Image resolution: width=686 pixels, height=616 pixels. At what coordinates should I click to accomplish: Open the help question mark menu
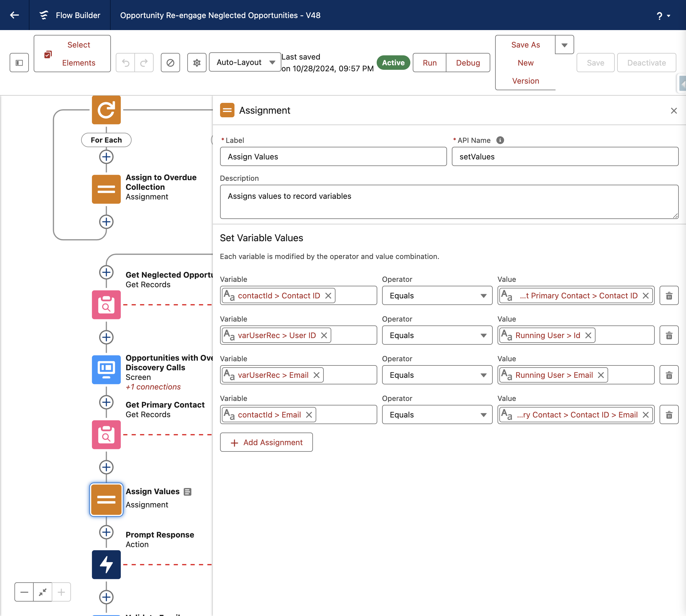pos(663,16)
